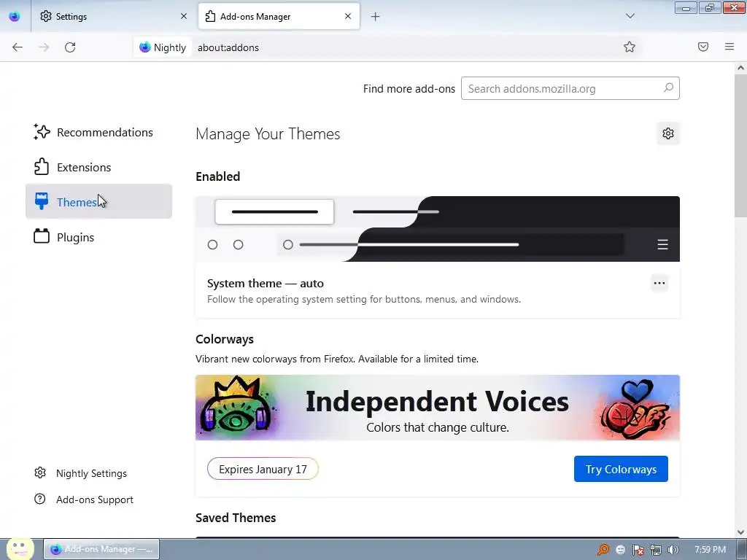The image size is (747, 560).
Task: Bookmark this page with the star icon
Action: point(630,47)
